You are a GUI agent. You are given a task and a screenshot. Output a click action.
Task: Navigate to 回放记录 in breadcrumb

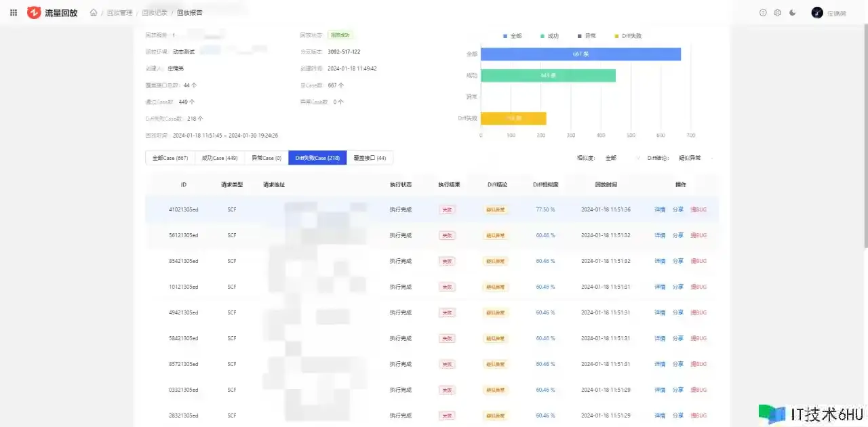point(153,13)
